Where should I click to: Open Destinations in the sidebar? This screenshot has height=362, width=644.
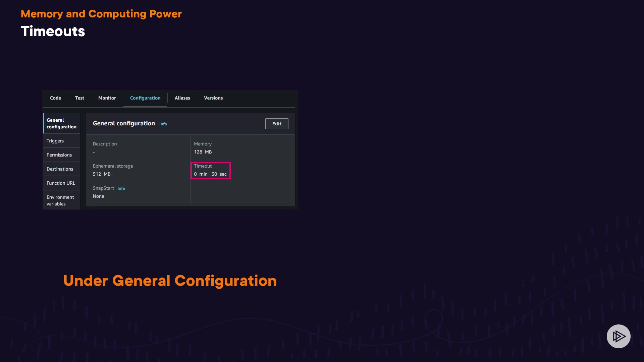click(60, 169)
